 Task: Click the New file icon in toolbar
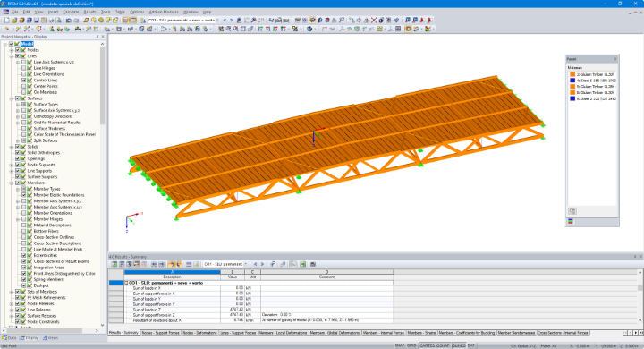[x=7, y=21]
